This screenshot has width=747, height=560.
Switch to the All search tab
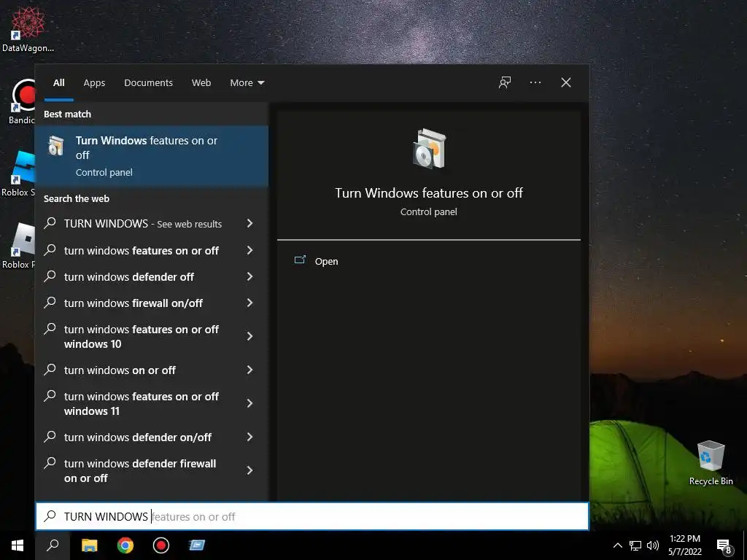58,83
